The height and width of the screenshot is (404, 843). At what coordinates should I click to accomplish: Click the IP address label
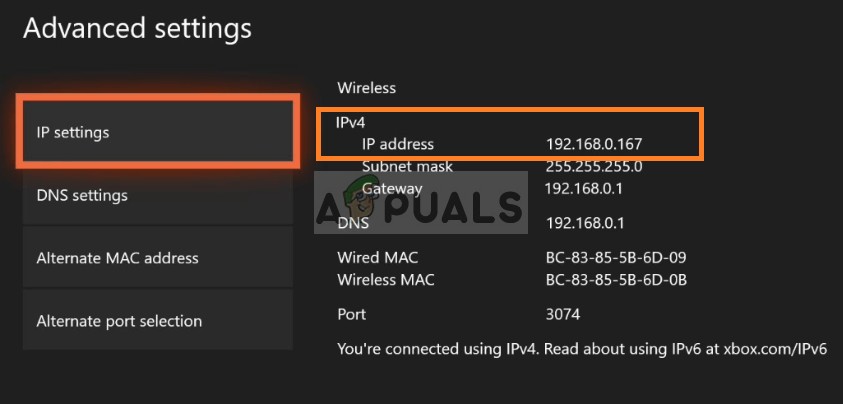coord(398,144)
